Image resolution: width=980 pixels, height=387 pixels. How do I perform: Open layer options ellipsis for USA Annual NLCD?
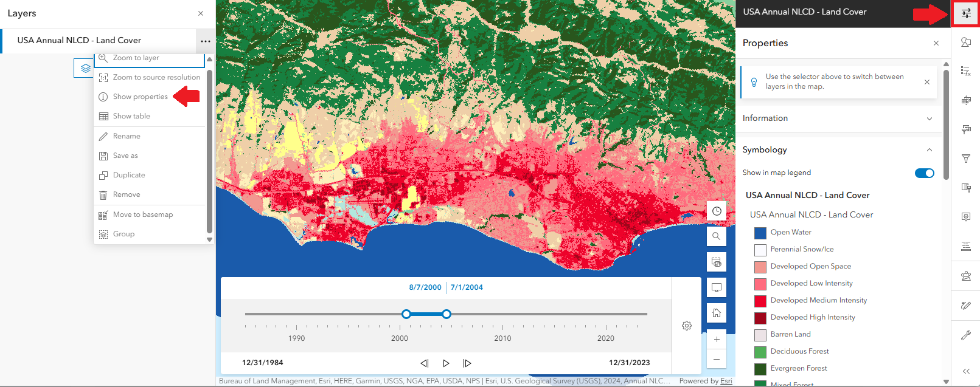pos(206,41)
